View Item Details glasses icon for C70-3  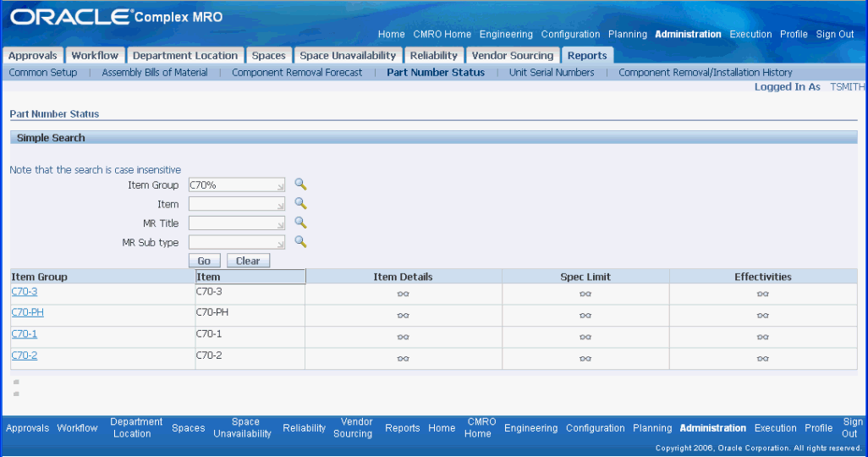(x=403, y=295)
